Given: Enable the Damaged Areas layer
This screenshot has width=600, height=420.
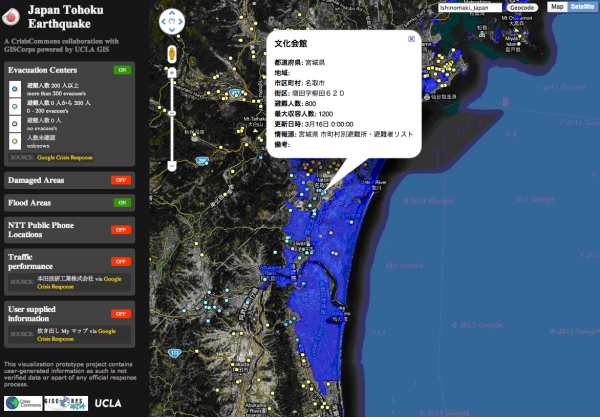Looking at the screenshot, I should tap(122, 180).
